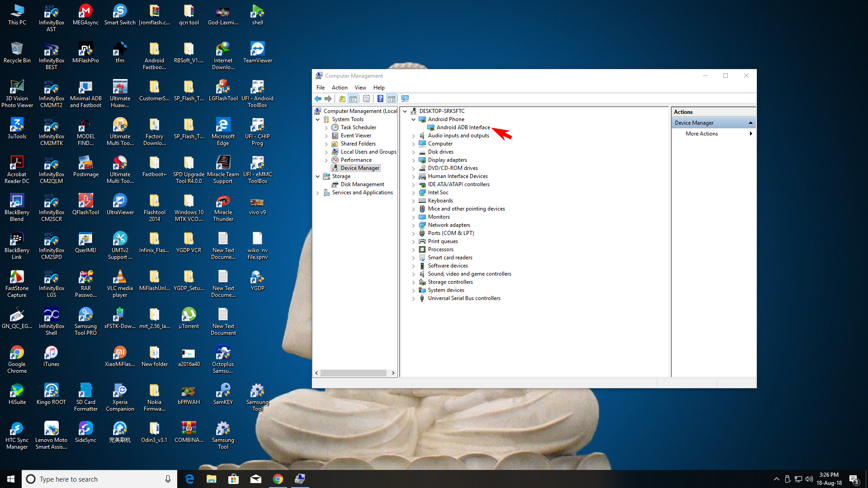Click Acrobat Reader DC desktop icon
Screen dimensions: 868x488
[x=17, y=169]
